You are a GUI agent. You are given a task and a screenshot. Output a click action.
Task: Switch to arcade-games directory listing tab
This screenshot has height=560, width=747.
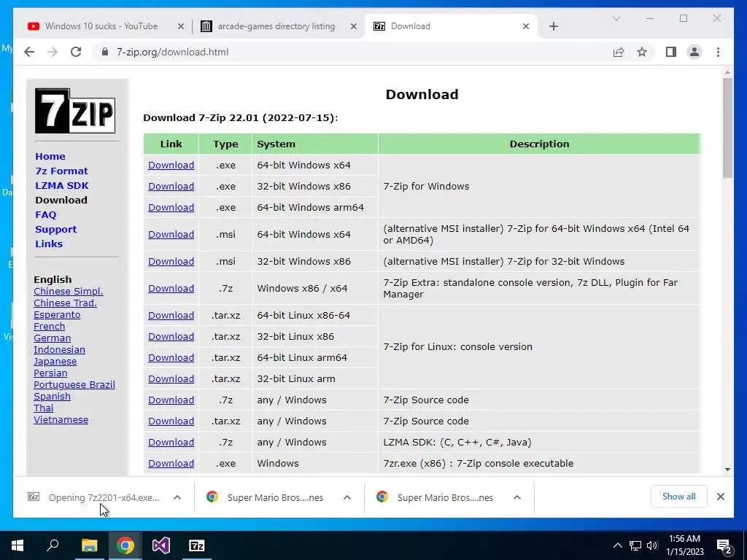276,26
